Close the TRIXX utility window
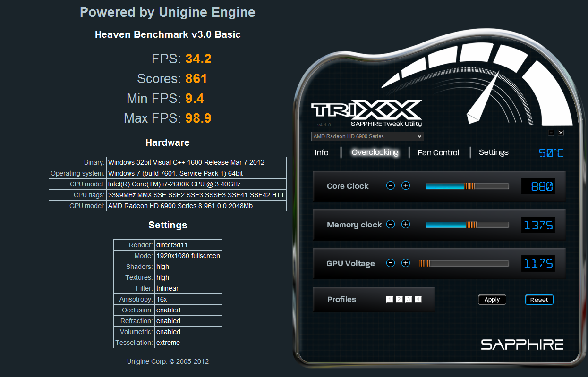The width and height of the screenshot is (588, 377). [561, 133]
